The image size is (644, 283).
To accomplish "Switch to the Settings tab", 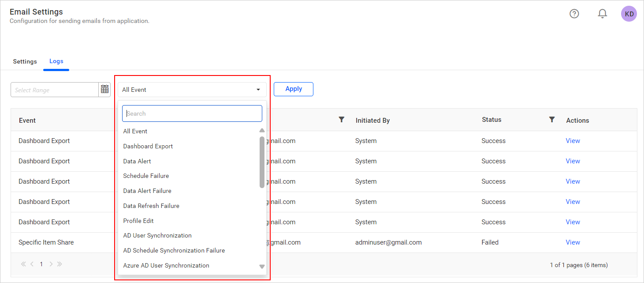I will coord(25,61).
